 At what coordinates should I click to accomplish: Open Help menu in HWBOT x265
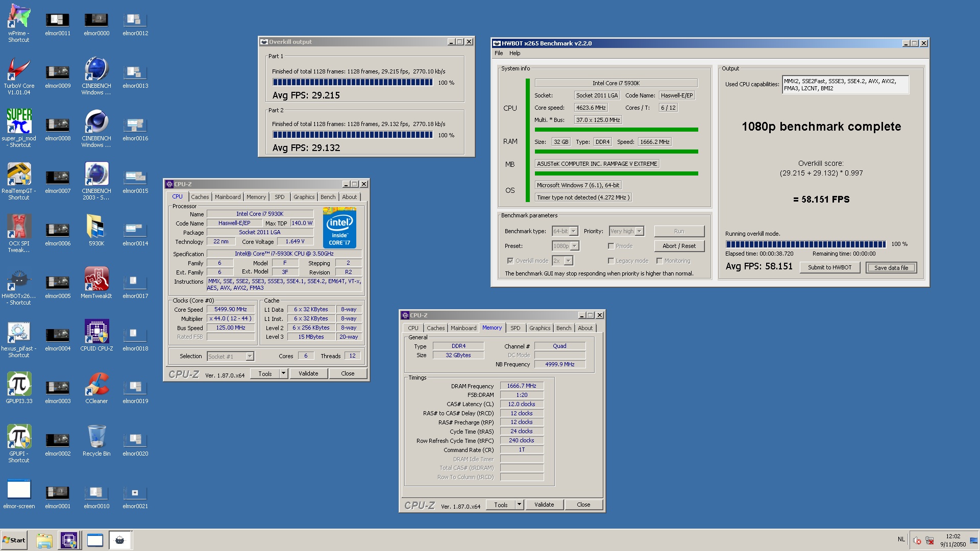click(x=515, y=53)
